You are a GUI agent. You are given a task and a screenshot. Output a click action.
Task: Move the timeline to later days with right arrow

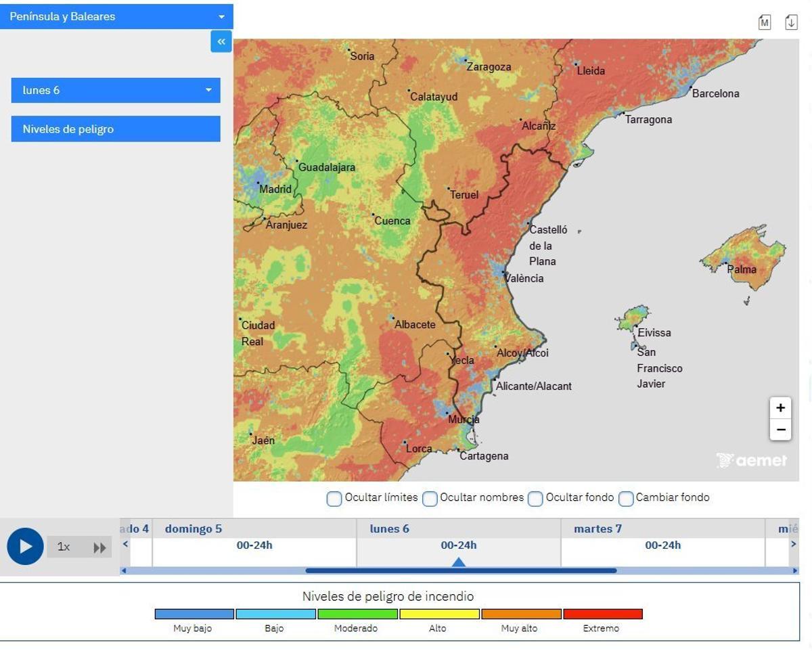[793, 543]
